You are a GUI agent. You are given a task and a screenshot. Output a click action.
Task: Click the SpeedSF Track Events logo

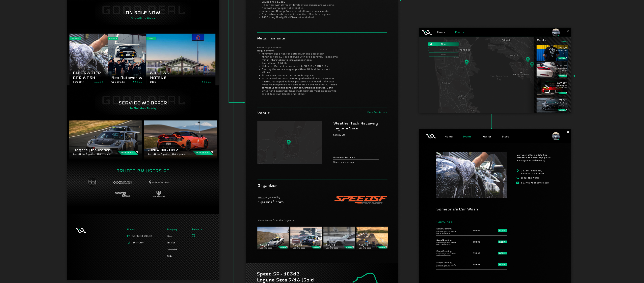tap(361, 200)
